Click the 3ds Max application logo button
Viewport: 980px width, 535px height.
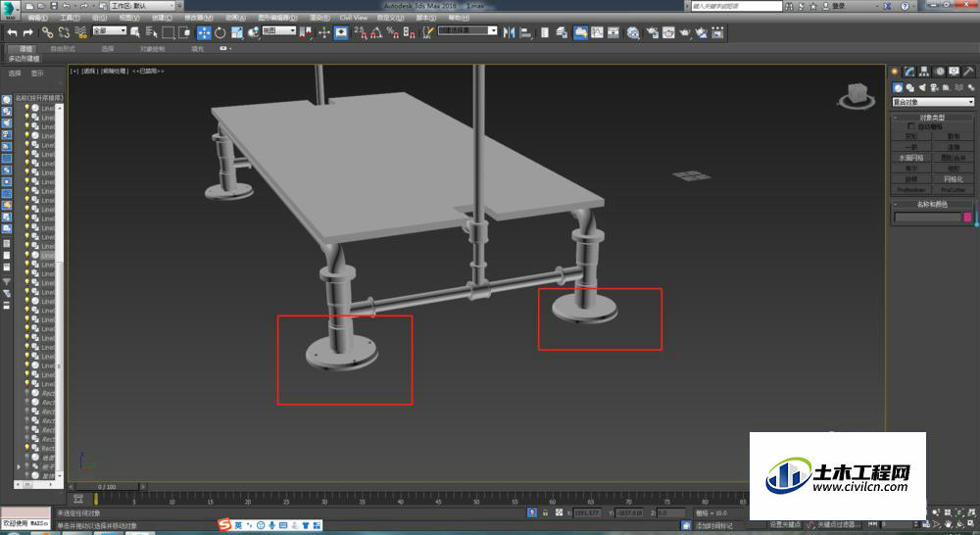(10, 9)
